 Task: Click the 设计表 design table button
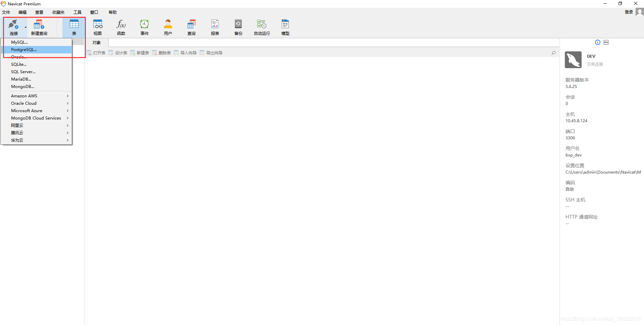[118, 53]
